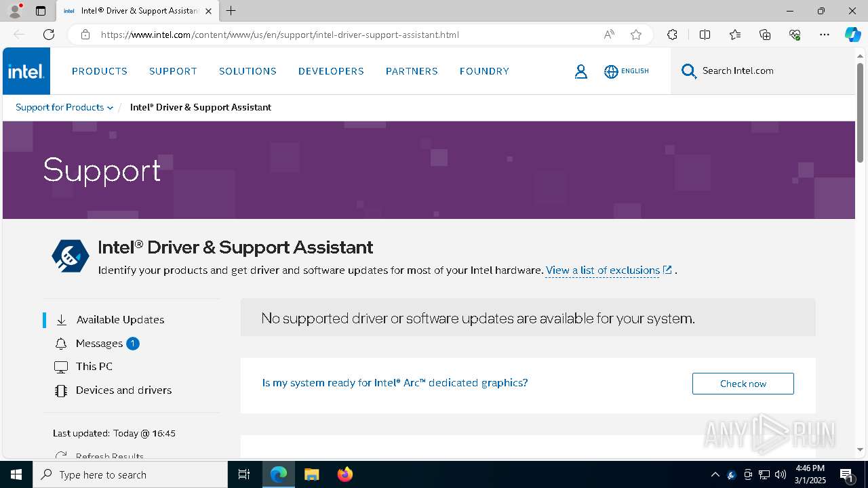Open a new browser tab
This screenshot has height=488, width=868.
231,11
